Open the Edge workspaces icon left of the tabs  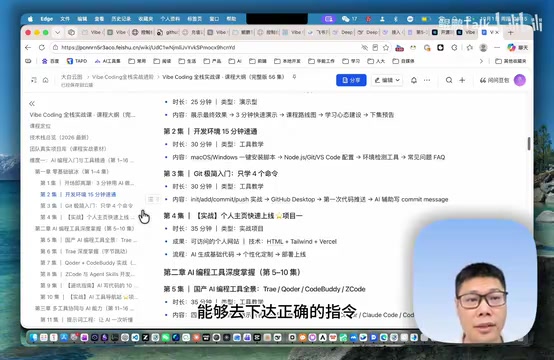pyautogui.click(x=71, y=33)
